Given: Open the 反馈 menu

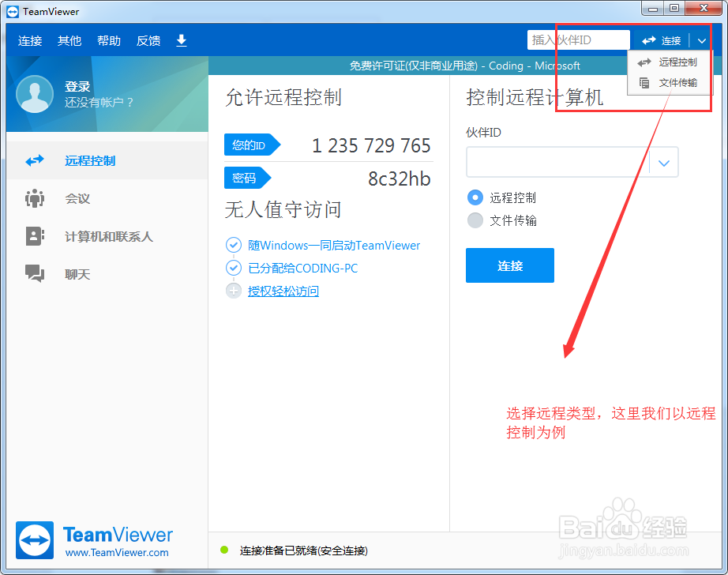Looking at the screenshot, I should 148,41.
